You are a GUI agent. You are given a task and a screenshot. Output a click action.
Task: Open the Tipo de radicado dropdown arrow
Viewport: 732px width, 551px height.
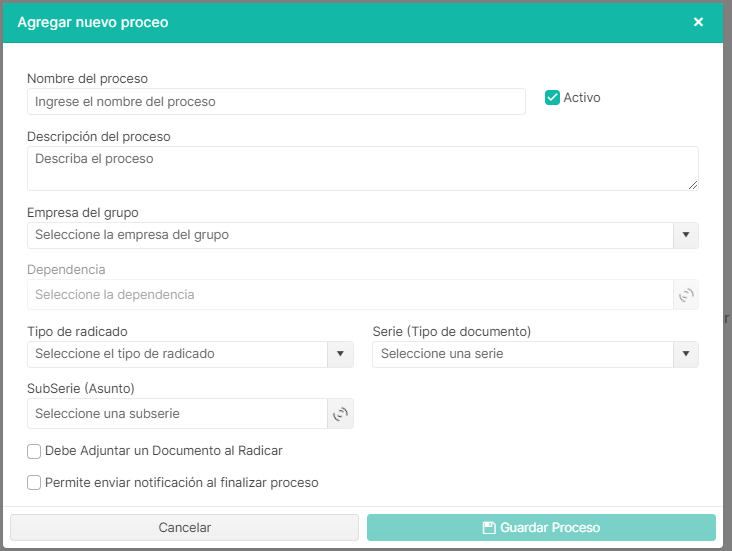[340, 354]
